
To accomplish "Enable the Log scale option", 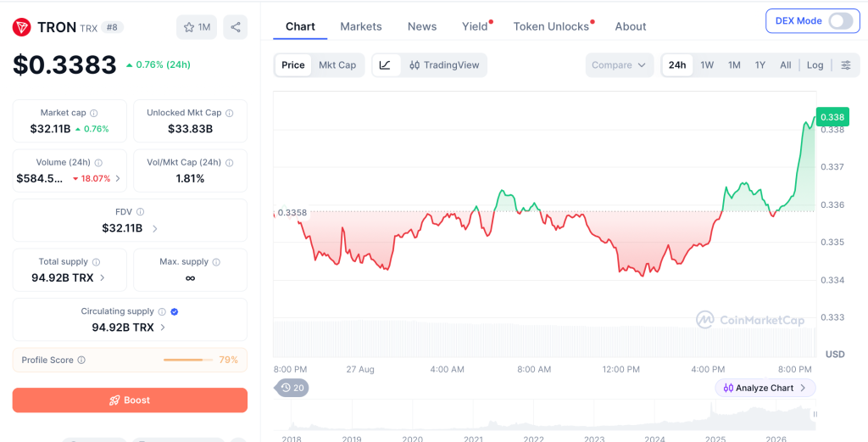I will 815,64.
